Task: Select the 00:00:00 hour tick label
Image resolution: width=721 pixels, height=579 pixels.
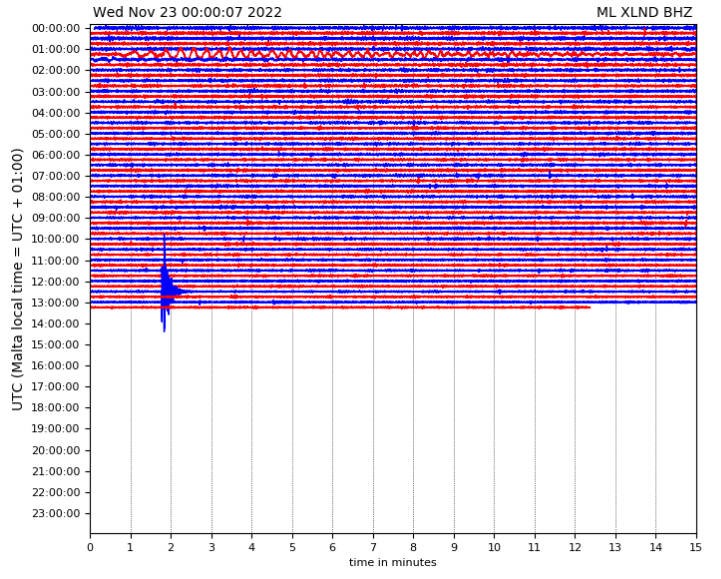Action: (56, 29)
